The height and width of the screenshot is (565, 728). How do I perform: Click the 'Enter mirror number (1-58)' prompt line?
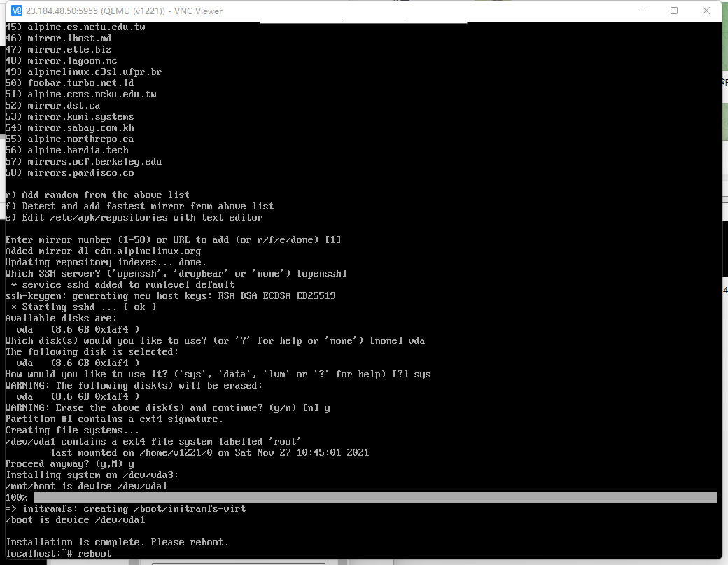[173, 240]
